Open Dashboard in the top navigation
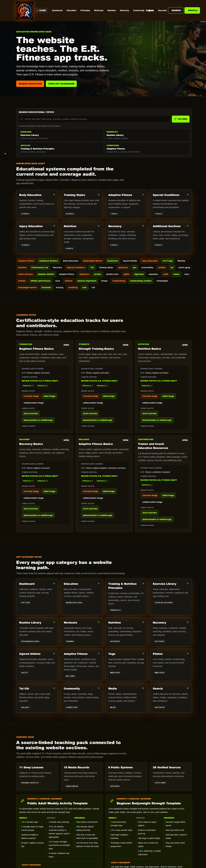Viewport: 206px width, 868px height. [x=57, y=10]
